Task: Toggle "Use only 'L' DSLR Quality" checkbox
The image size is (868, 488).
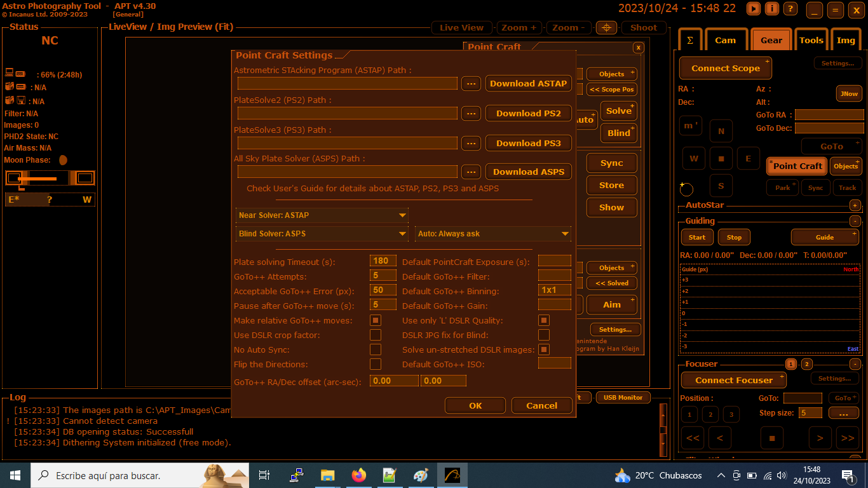Action: click(x=544, y=321)
